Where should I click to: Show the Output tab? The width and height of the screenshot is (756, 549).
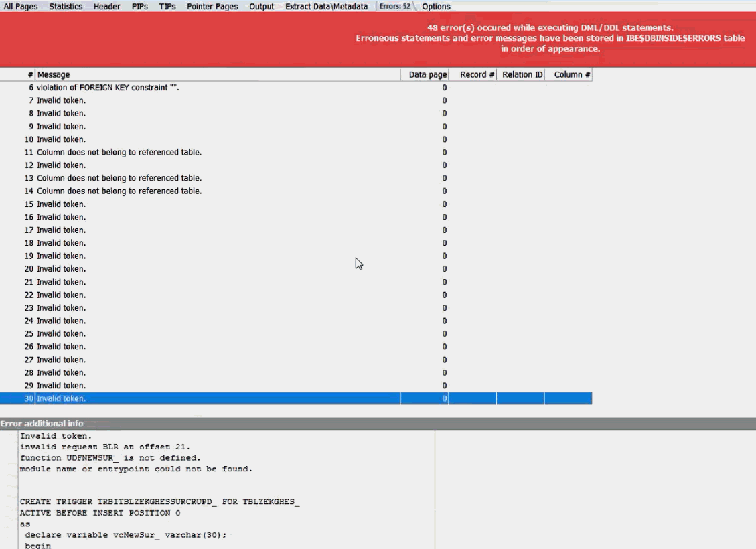click(x=261, y=6)
